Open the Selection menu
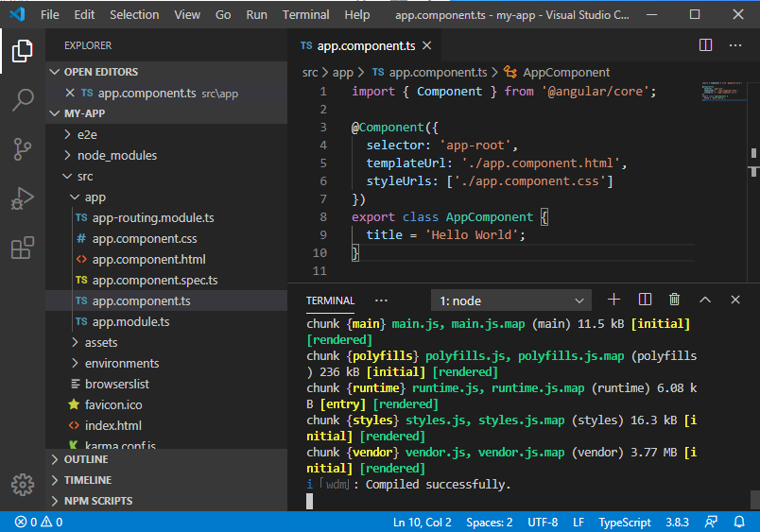The width and height of the screenshot is (760, 532). click(x=134, y=14)
